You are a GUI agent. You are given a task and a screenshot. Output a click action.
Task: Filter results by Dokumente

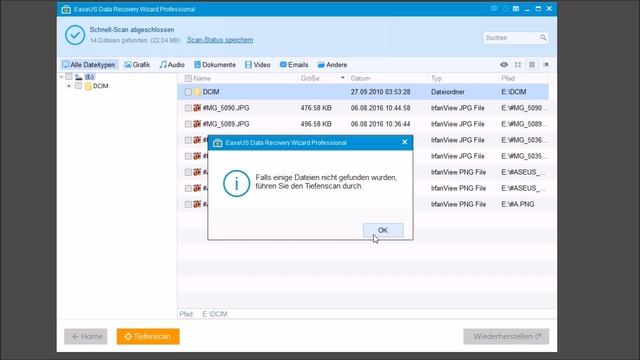coord(215,64)
